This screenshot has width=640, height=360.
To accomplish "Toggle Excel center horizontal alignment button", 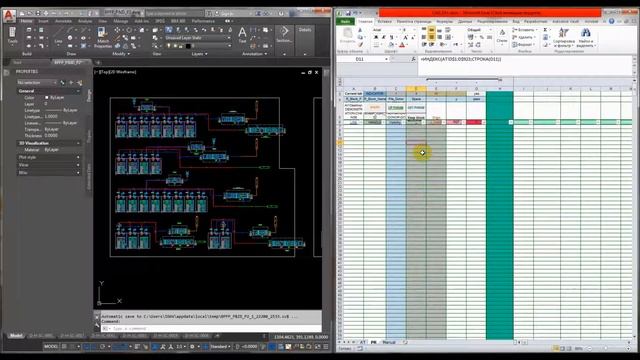I will [431, 37].
